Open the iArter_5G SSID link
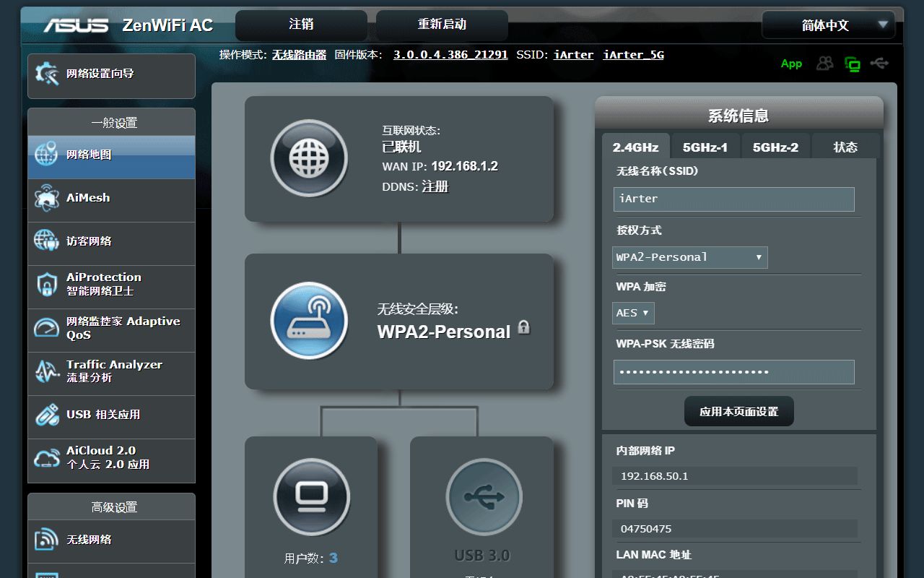 point(634,55)
